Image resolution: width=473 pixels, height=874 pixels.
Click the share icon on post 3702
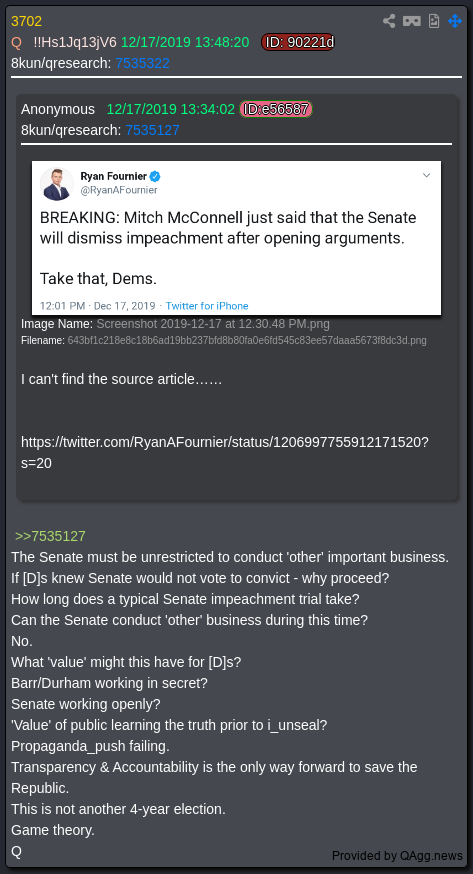[x=389, y=21]
